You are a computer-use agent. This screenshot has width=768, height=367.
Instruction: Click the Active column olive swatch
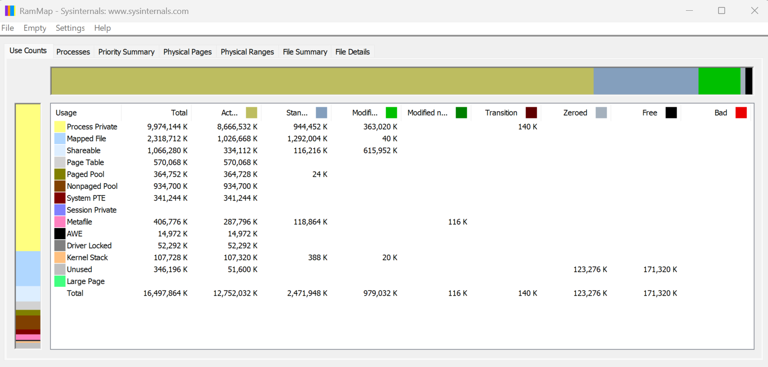[251, 113]
